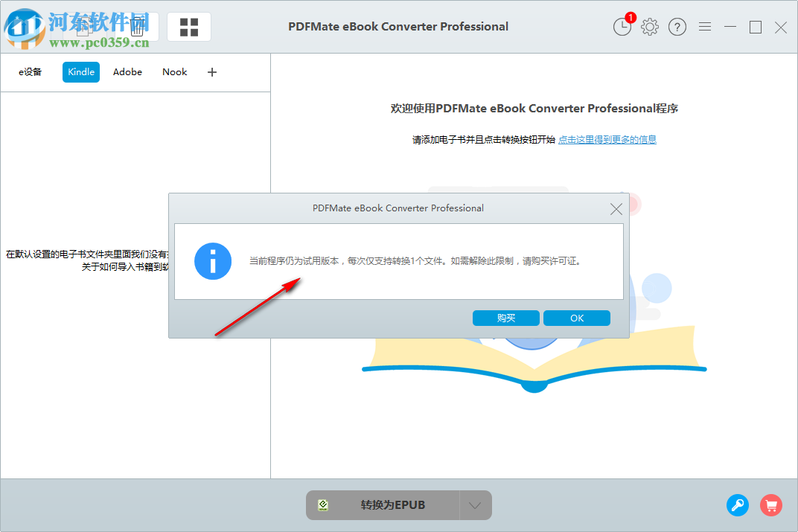Select the Adobe device tab
The width and height of the screenshot is (798, 532).
point(127,72)
